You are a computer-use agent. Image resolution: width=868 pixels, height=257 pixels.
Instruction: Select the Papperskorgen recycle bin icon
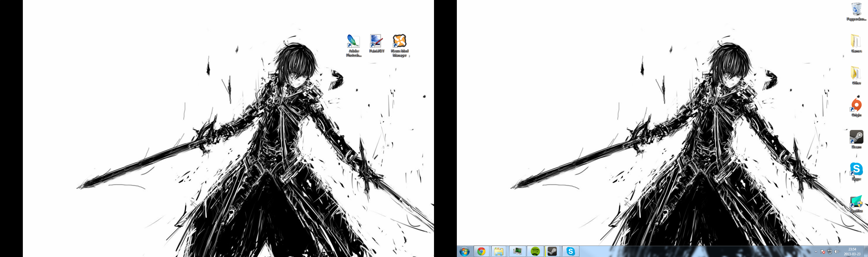pos(856,11)
